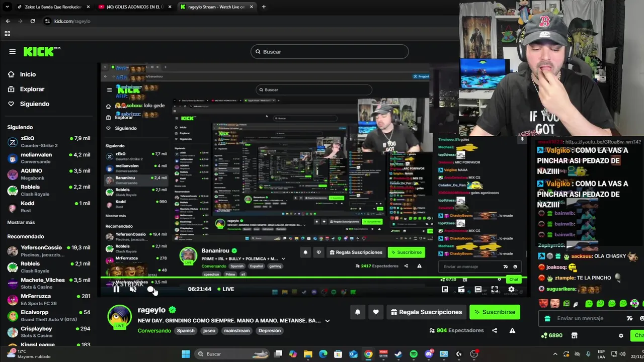644x362 pixels.
Task: Open AQUINO followed channel
Action: [x=48, y=174]
